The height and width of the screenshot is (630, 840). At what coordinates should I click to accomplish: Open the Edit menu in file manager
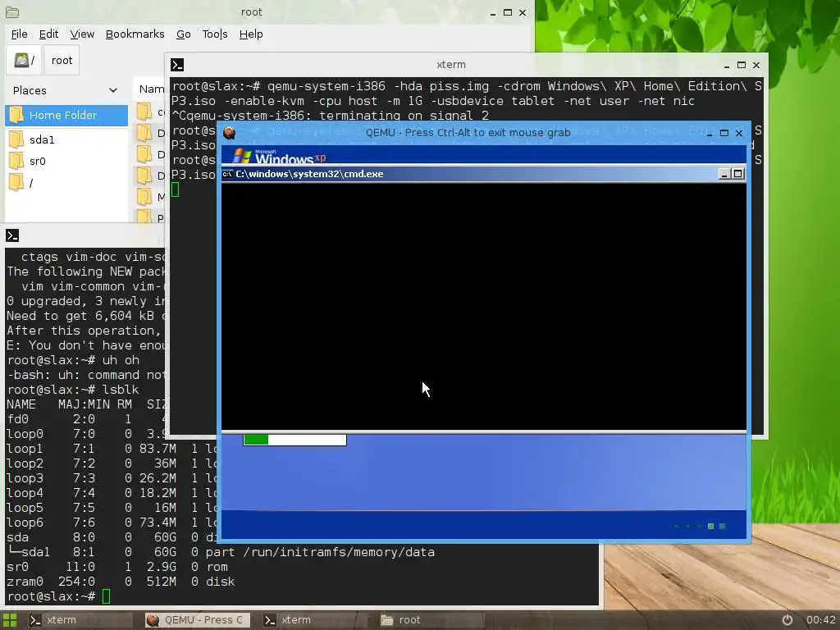[x=48, y=34]
